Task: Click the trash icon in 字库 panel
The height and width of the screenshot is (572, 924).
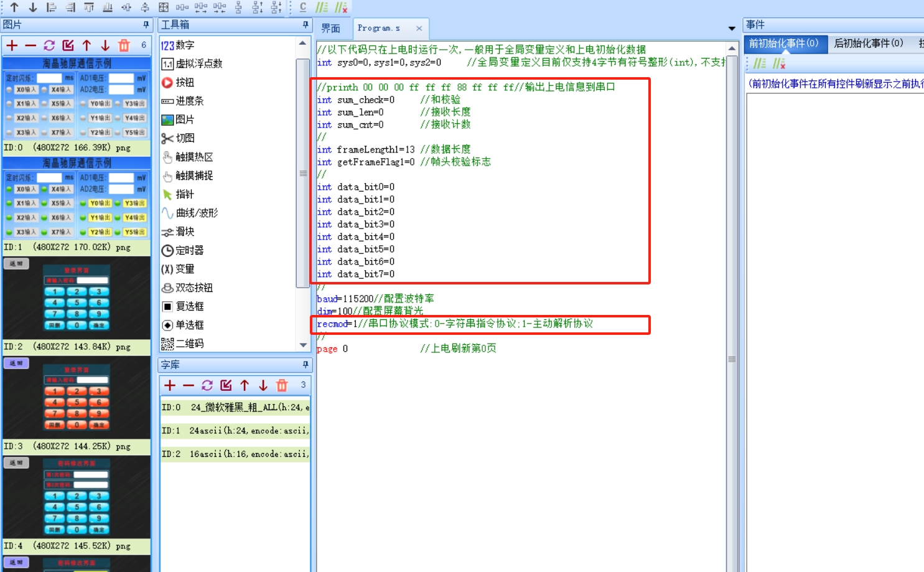Action: point(282,385)
